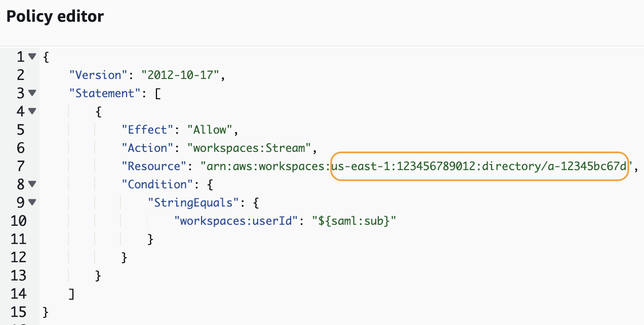Collapse the JSON block on line 1
Image resolution: width=644 pixels, height=325 pixels.
[x=32, y=57]
